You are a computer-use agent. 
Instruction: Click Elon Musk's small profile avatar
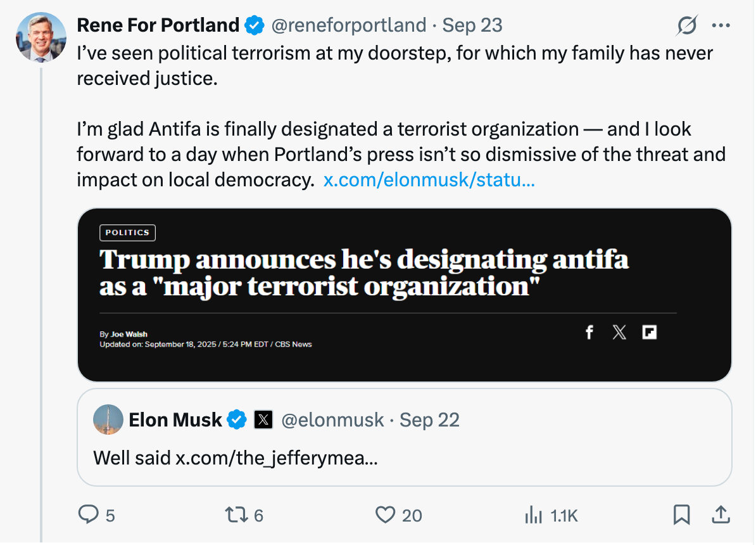tap(108, 420)
